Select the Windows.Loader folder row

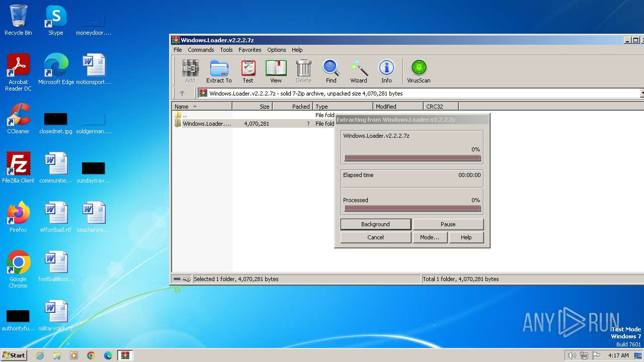(x=254, y=124)
